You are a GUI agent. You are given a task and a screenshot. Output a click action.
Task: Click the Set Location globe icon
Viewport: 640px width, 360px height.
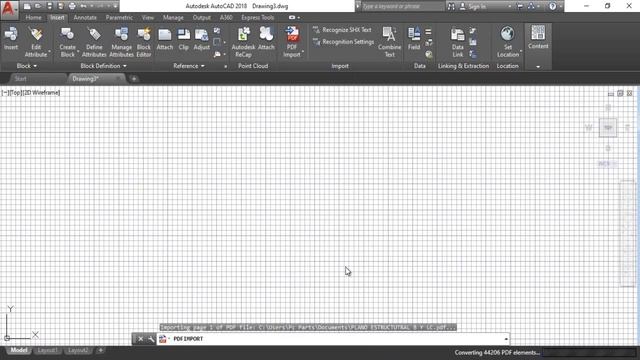(x=507, y=34)
